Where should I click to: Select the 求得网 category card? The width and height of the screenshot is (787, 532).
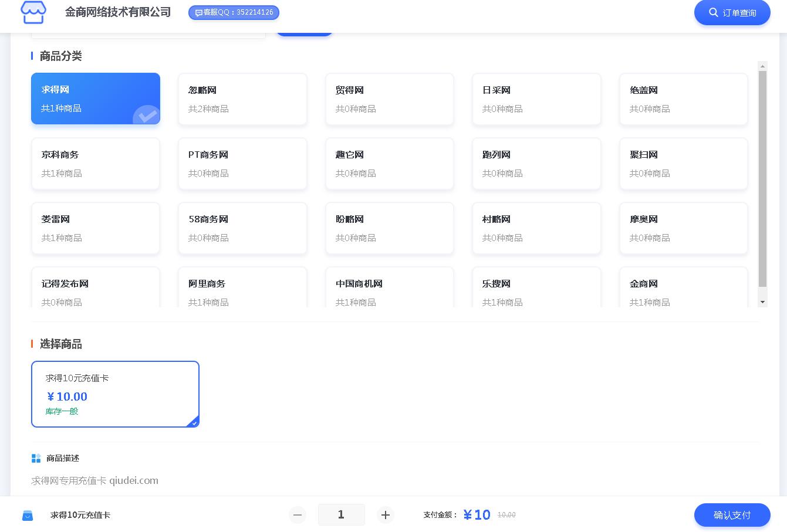pyautogui.click(x=96, y=99)
